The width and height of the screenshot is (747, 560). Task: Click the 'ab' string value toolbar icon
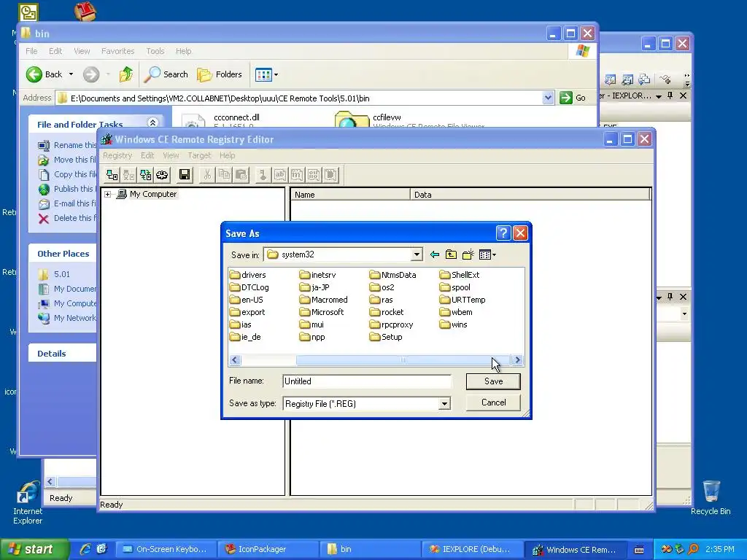pyautogui.click(x=279, y=175)
